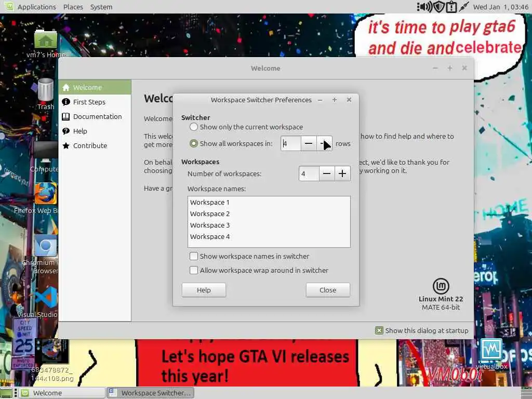Click the rows number input field
The height and width of the screenshot is (399, 532).
coord(291,143)
